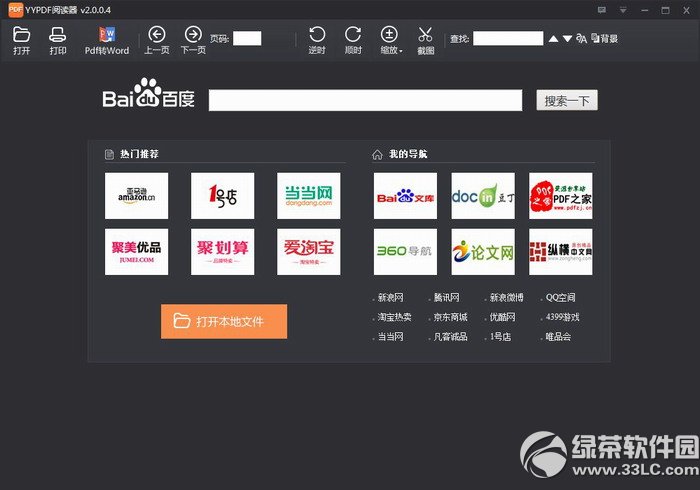Find previous match with up triangle
This screenshot has width=700, height=490.
(x=553, y=39)
